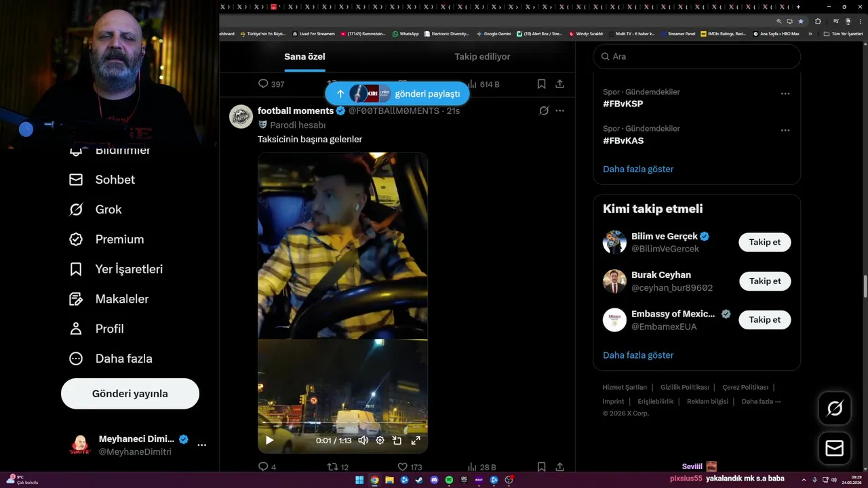
Task: Go to the Profil page
Action: tap(96, 329)
